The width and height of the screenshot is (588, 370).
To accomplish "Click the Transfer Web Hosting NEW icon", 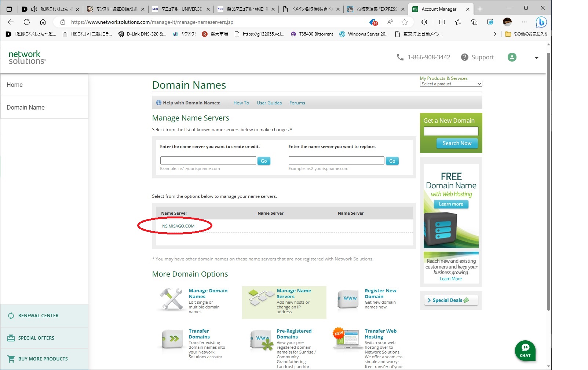I will click(347, 338).
